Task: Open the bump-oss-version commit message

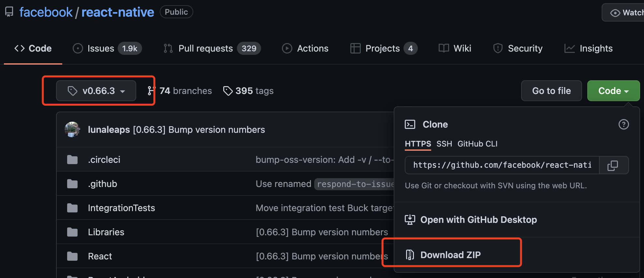Action: tap(325, 160)
